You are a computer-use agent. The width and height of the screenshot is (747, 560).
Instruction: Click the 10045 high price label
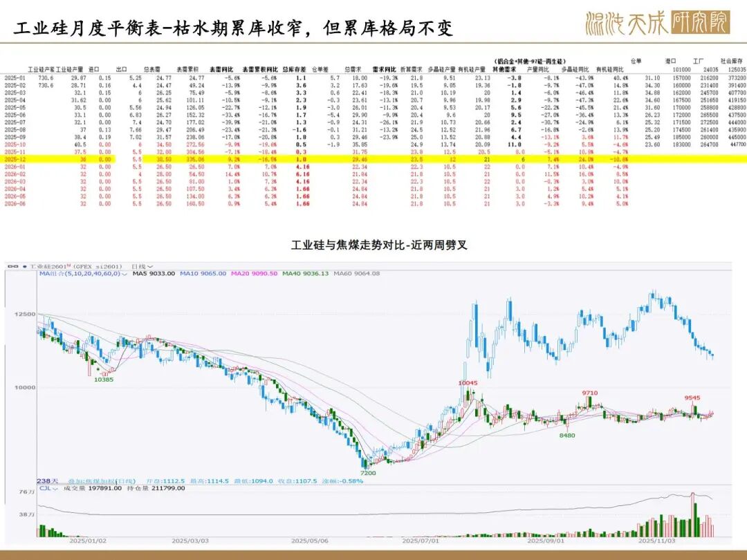468,383
